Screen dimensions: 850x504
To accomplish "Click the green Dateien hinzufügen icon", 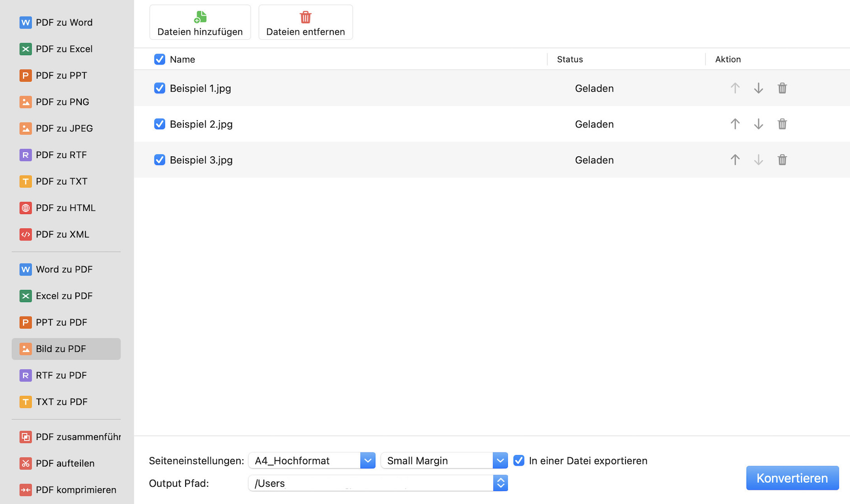I will tap(200, 17).
